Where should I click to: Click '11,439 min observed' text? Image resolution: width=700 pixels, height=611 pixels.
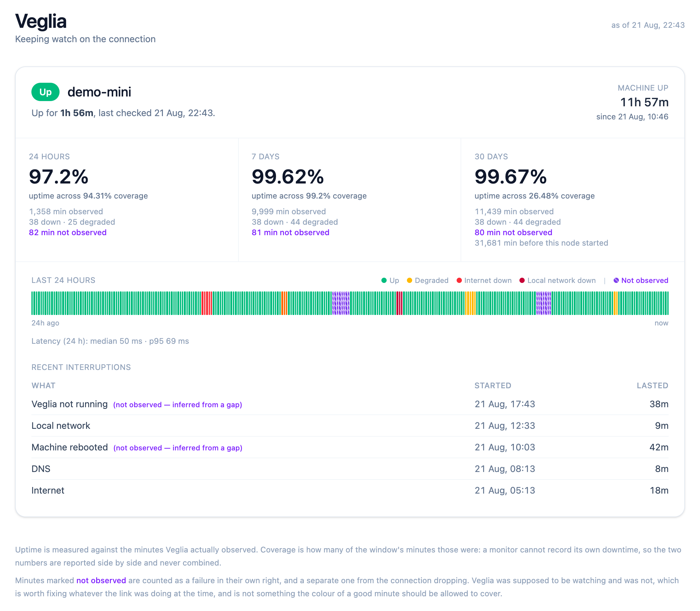(x=514, y=211)
